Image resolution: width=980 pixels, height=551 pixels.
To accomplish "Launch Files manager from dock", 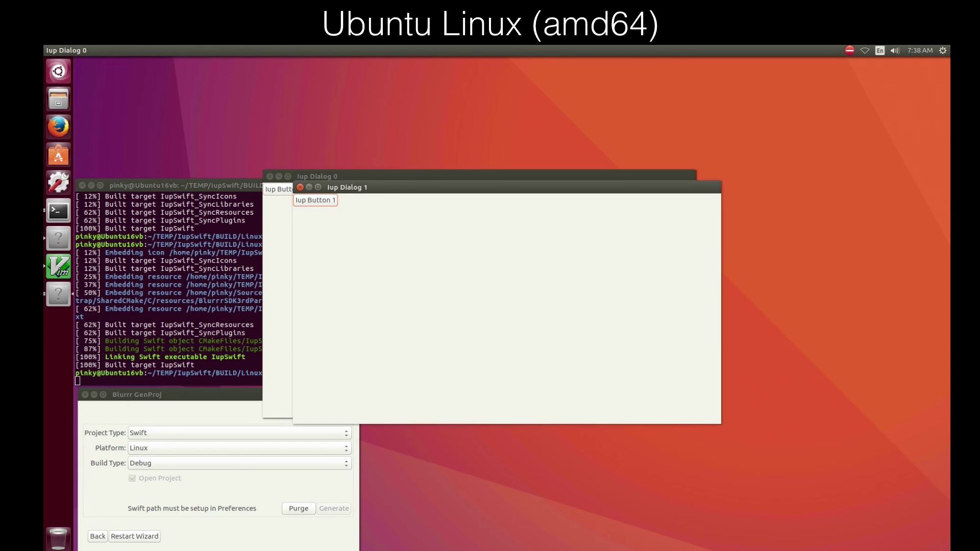I will click(59, 99).
